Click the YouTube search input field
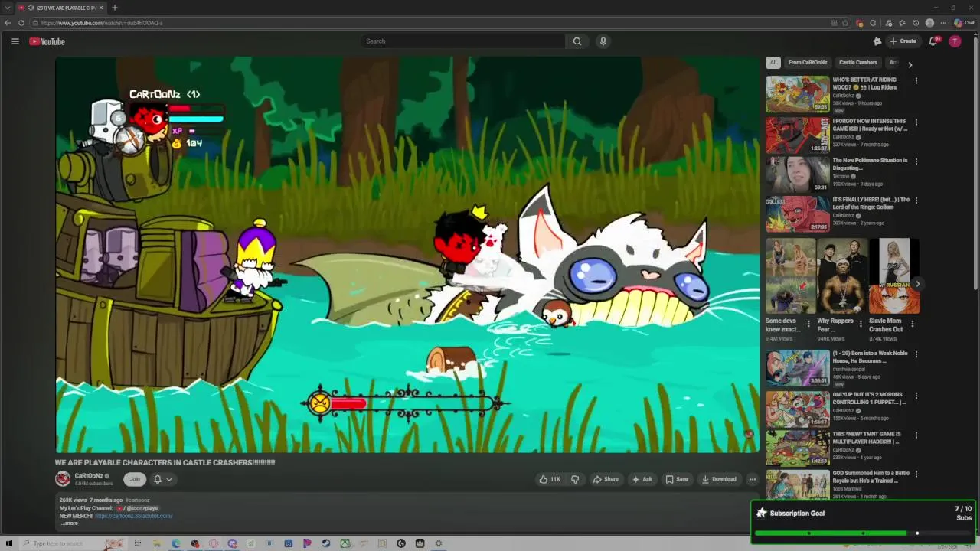The width and height of the screenshot is (980, 551). click(x=463, y=41)
